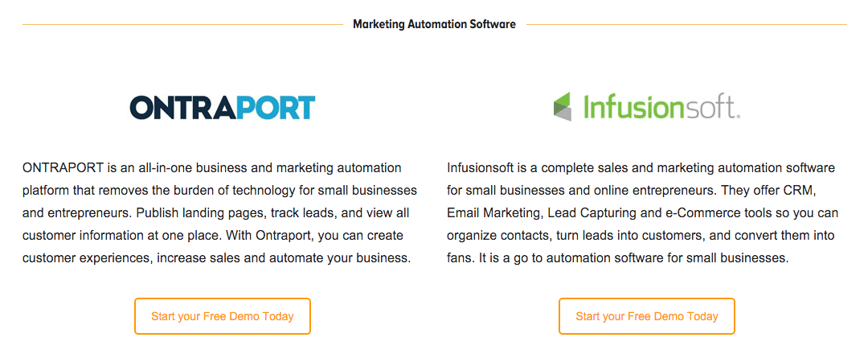This screenshot has width=868, height=354.
Task: Click the orange divider line right of heading
Action: pos(686,24)
